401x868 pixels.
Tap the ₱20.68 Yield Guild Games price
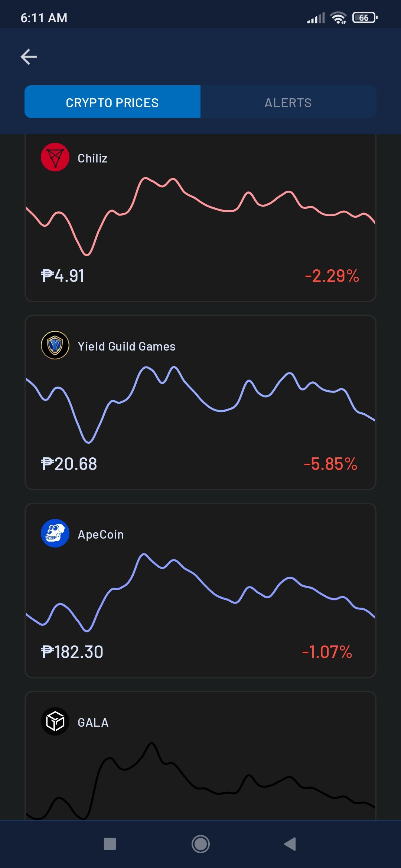69,464
